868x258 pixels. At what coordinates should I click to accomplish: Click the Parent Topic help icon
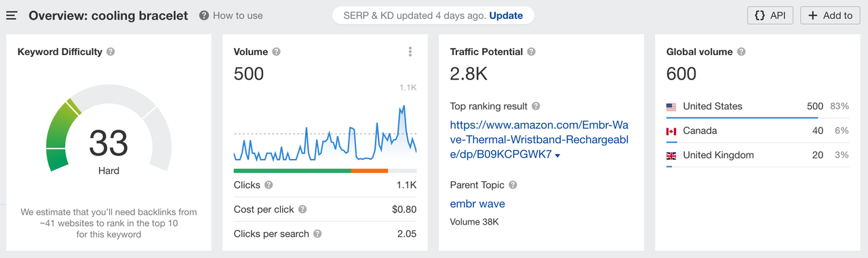click(x=513, y=185)
